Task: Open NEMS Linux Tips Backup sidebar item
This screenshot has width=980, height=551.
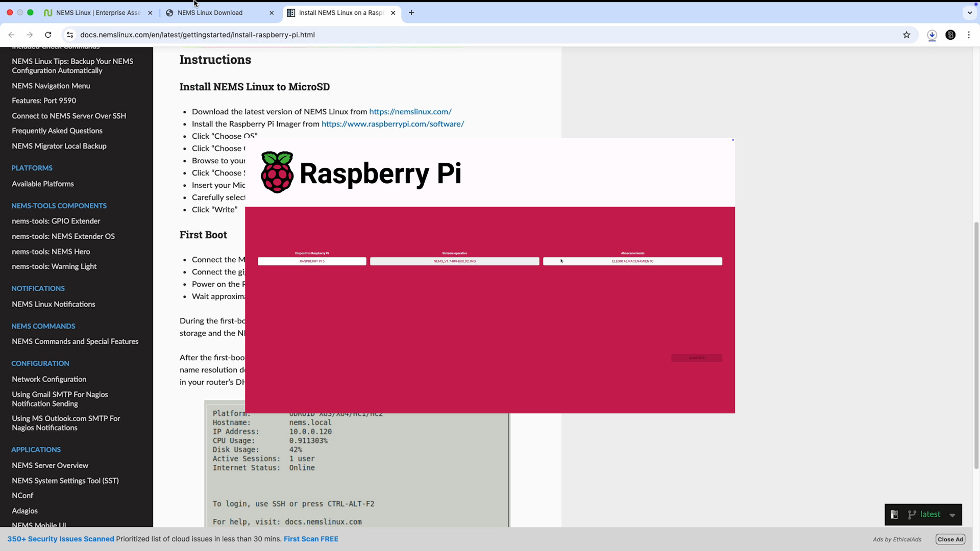Action: point(72,66)
